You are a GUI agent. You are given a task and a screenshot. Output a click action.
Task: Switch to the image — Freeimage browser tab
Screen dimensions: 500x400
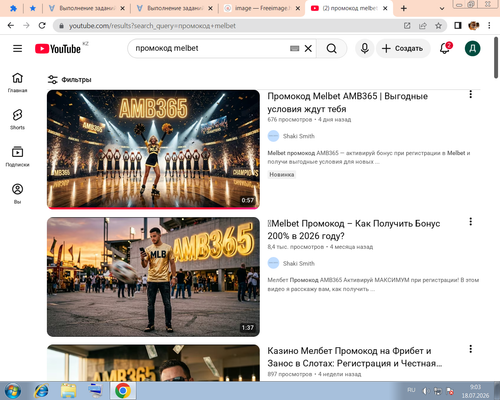click(262, 8)
